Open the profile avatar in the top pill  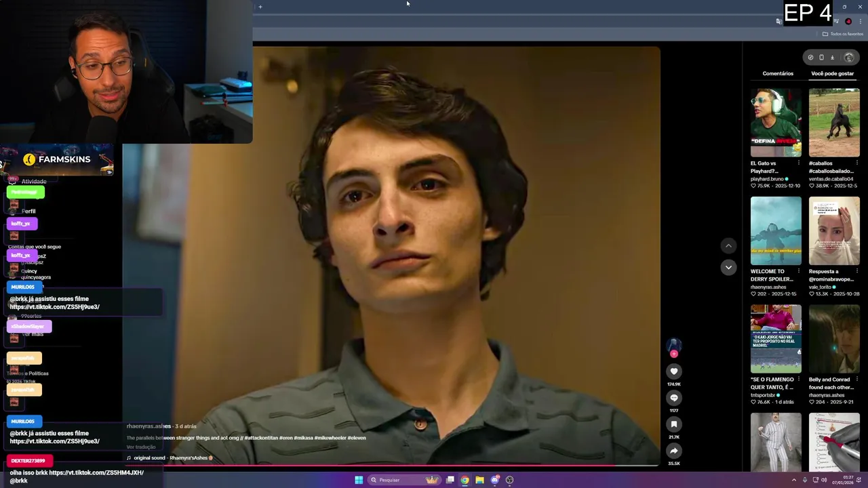[x=848, y=58]
